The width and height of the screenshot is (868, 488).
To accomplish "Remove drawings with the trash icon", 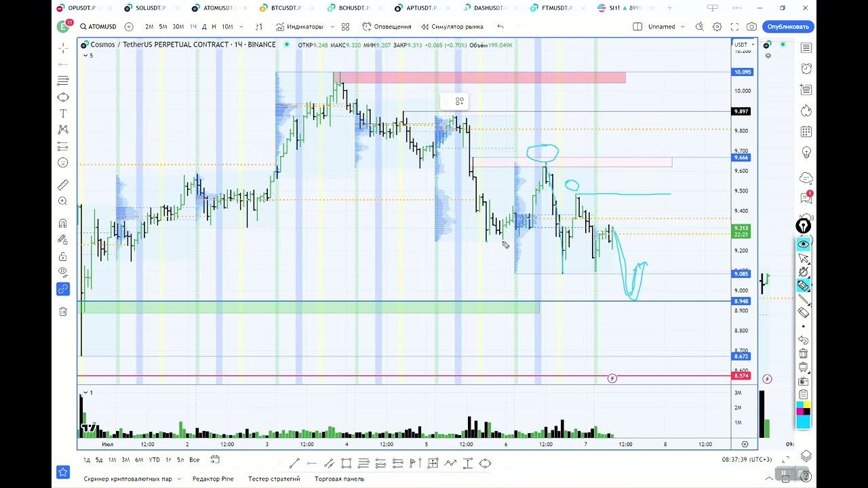I will tap(63, 312).
